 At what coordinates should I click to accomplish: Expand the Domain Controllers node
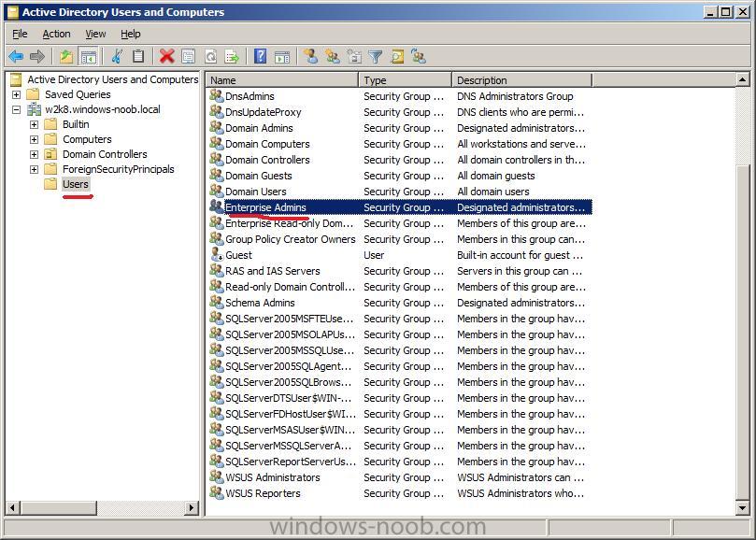[34, 154]
